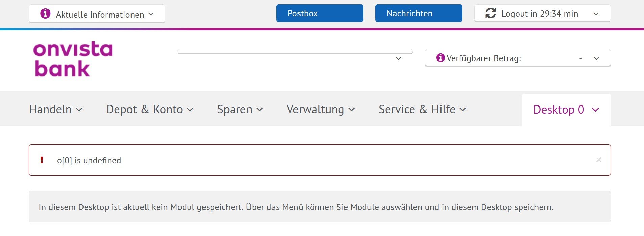Click the chevron next to Desktop 0
The height and width of the screenshot is (236, 644).
(x=596, y=110)
